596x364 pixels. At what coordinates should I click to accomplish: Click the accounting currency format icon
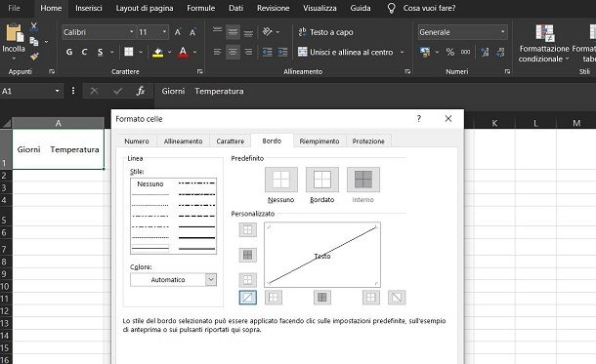coord(425,52)
